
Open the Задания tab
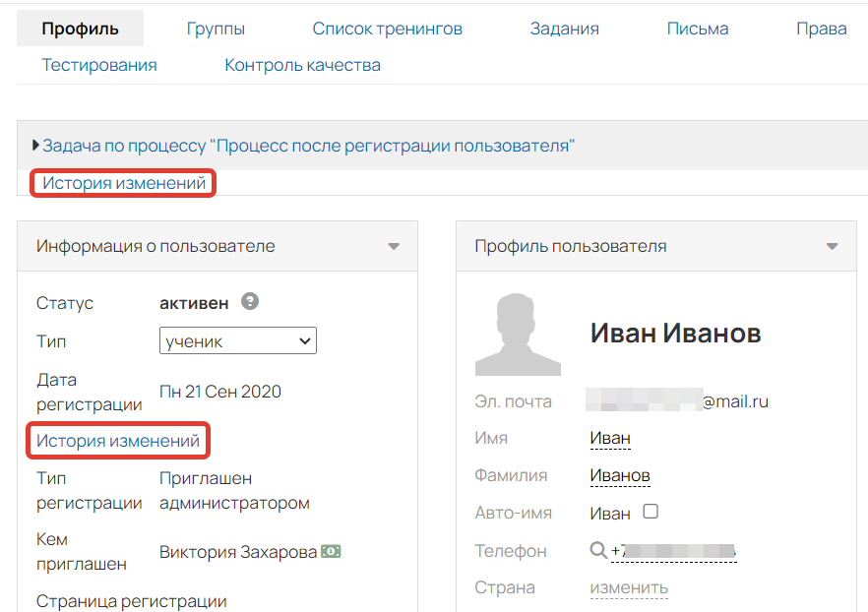point(565,29)
